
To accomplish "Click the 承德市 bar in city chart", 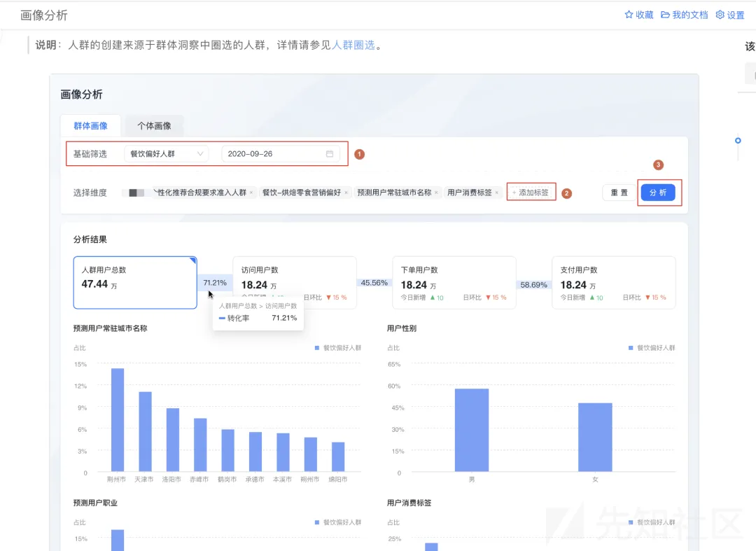I will (255, 452).
